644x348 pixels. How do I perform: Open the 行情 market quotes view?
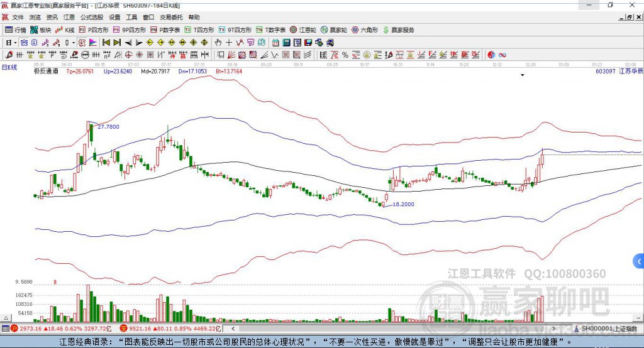16,30
